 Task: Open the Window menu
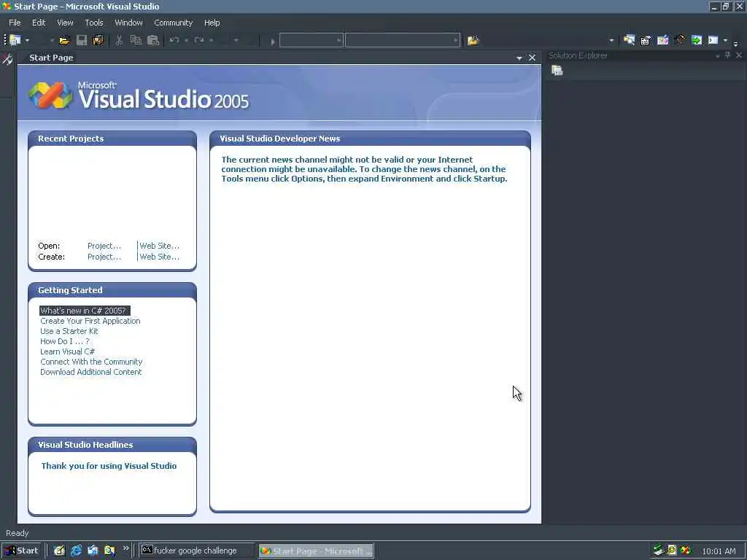point(128,23)
